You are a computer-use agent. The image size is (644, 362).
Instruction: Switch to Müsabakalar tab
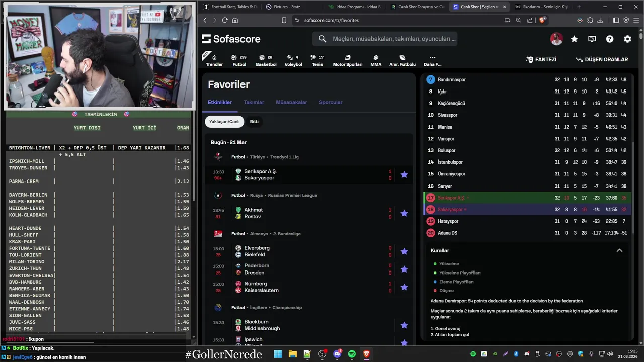[x=291, y=102]
